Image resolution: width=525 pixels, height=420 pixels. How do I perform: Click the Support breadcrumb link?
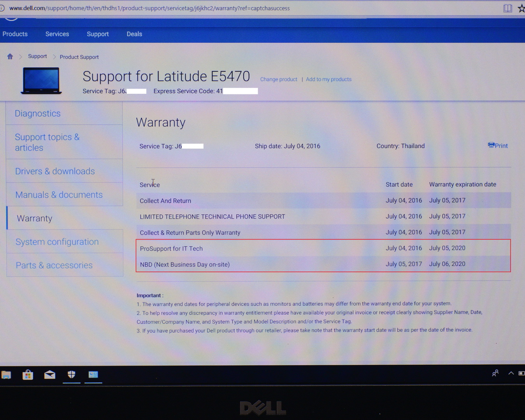[37, 56]
